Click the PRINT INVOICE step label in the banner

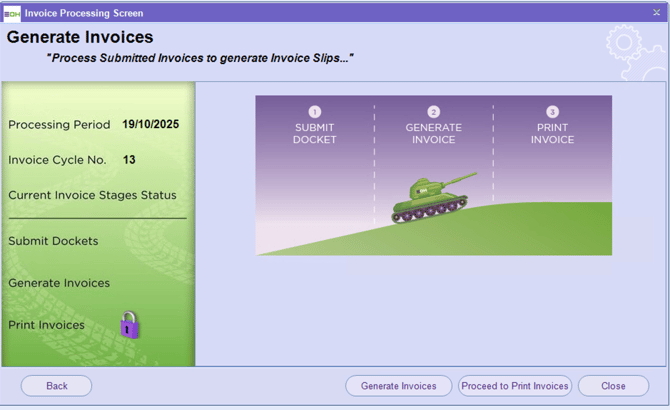pyautogui.click(x=552, y=134)
